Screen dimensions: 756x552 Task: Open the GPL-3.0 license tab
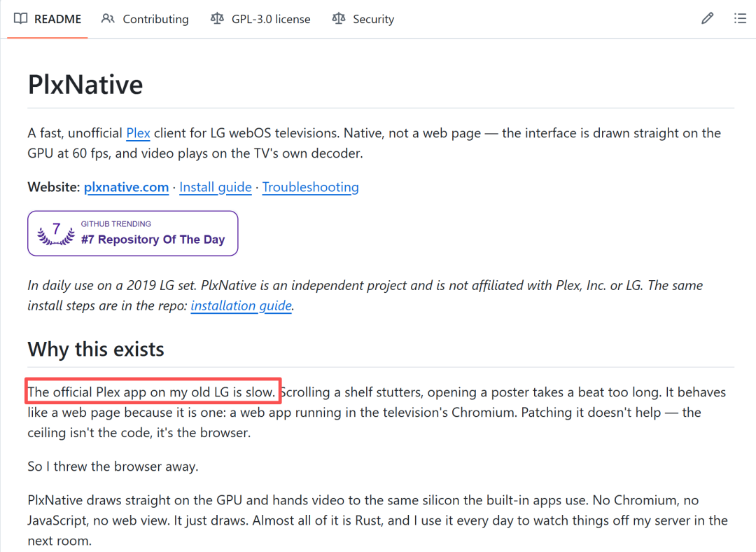tap(260, 19)
